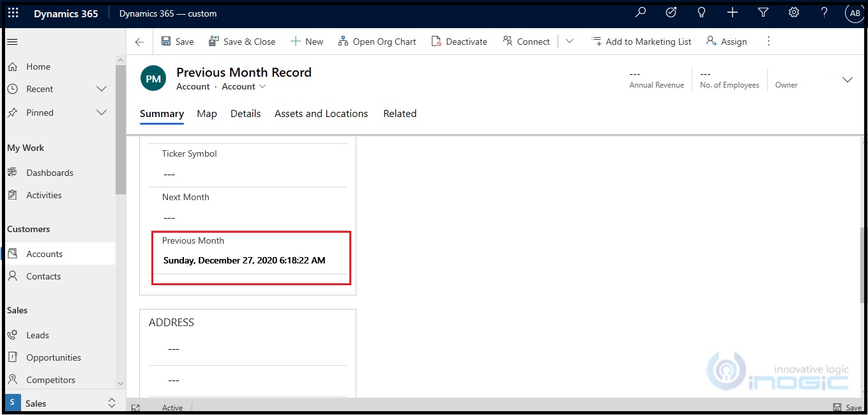Open the Related tab
868x415 pixels.
click(x=400, y=114)
